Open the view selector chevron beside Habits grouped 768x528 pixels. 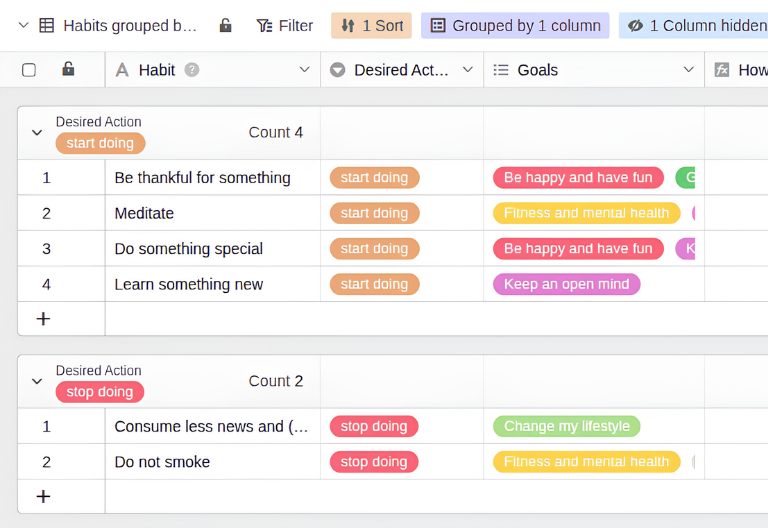click(x=23, y=25)
